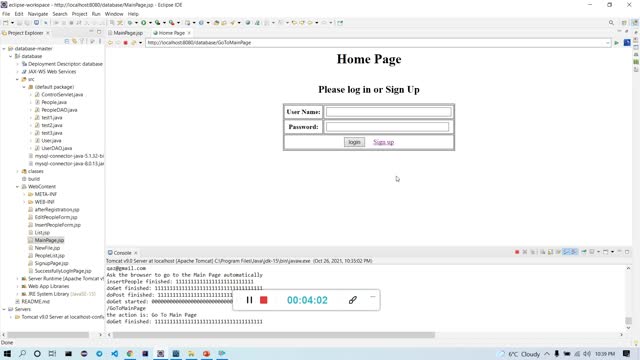640x360 pixels.
Task: Pin the console view
Action: coord(584,252)
